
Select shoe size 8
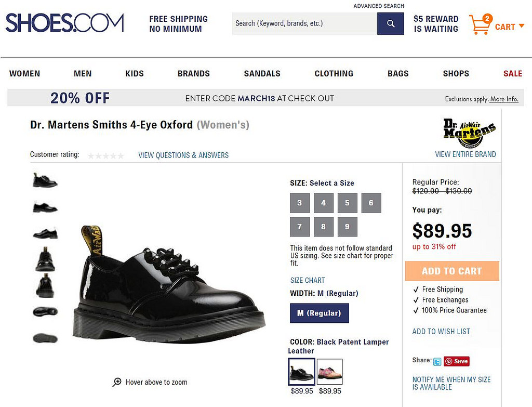pos(323,227)
